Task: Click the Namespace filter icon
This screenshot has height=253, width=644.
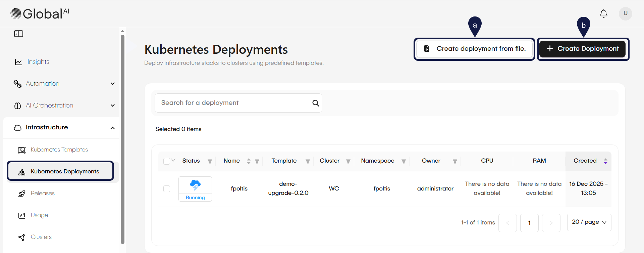Action: point(404,161)
